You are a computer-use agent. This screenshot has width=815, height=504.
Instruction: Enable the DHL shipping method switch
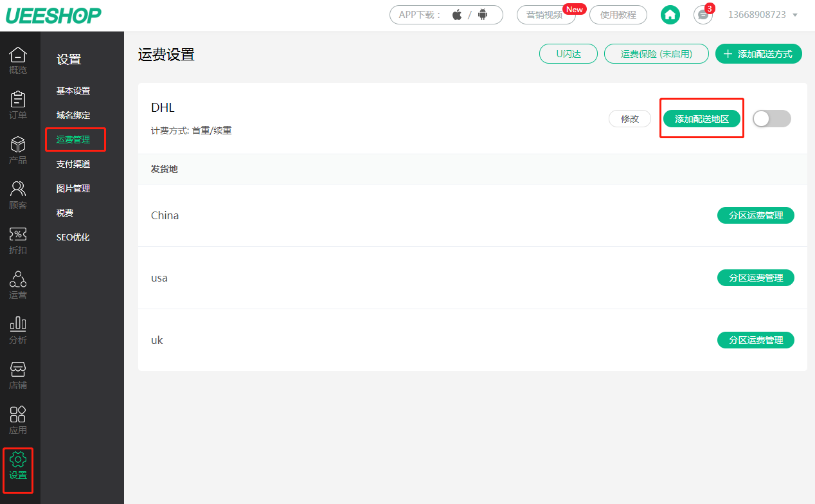tap(771, 119)
